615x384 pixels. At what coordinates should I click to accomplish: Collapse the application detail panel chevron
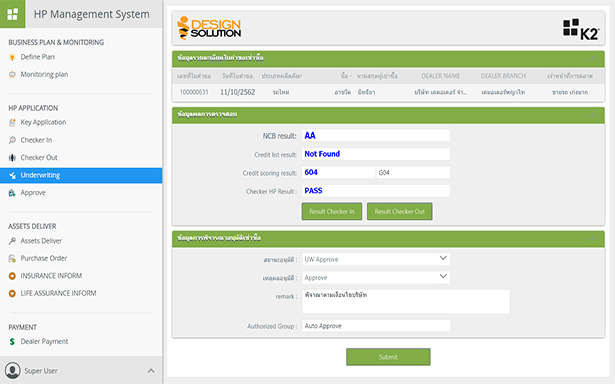pyautogui.click(x=593, y=59)
